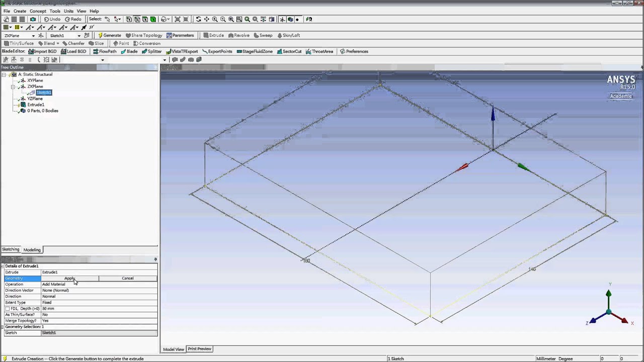
Task: Click the Generate lightning bolt button
Action: 110,35
